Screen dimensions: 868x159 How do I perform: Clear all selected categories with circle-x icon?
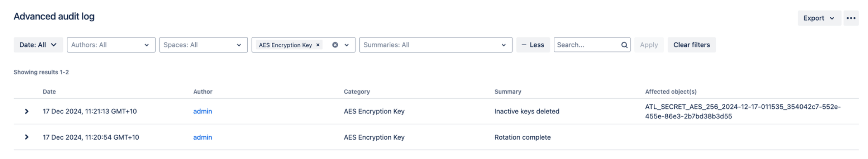(335, 45)
